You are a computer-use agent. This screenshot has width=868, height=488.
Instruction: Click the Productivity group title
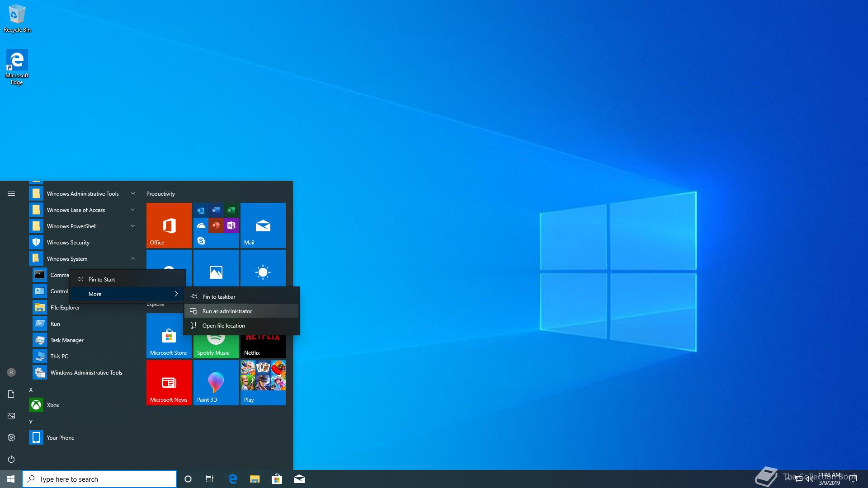coord(160,193)
